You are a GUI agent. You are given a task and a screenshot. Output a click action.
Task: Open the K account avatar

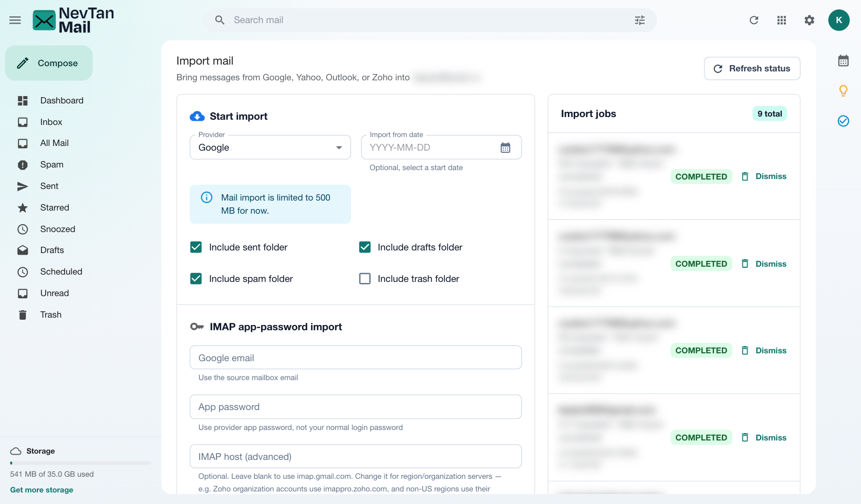[839, 20]
